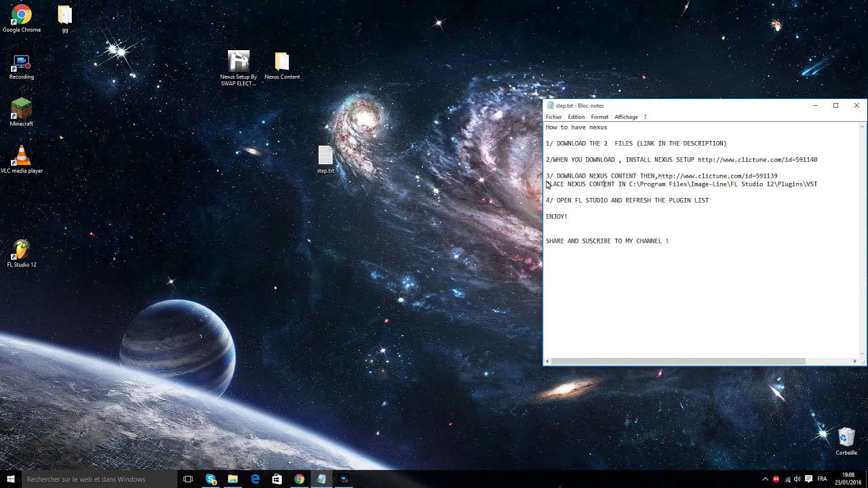
Task: Click the Notepad title bar icon
Action: click(x=550, y=106)
